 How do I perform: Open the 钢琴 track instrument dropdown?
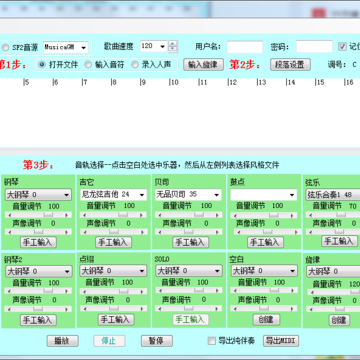pyautogui.click(x=38, y=195)
